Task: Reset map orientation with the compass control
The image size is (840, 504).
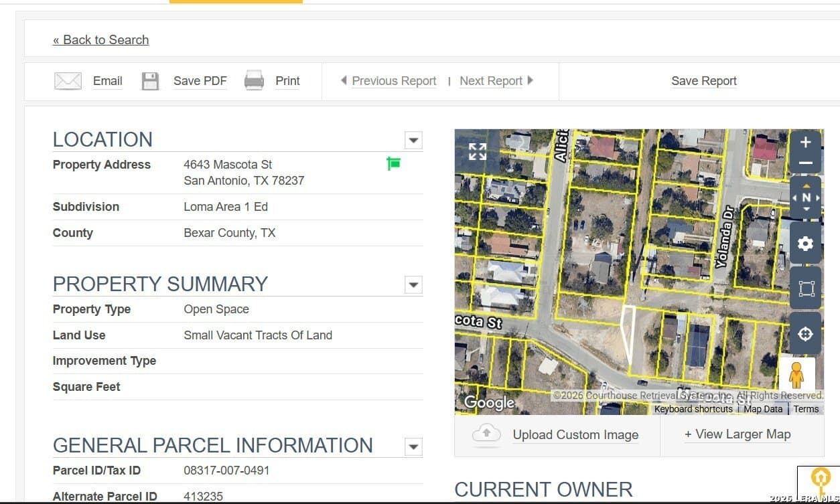Action: tap(805, 197)
